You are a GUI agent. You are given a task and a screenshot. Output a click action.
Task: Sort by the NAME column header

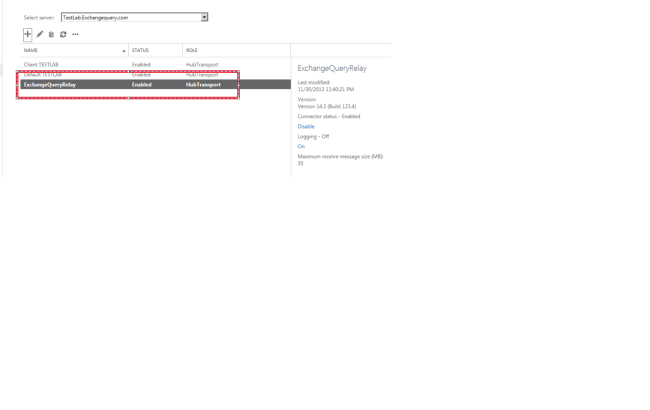31,51
